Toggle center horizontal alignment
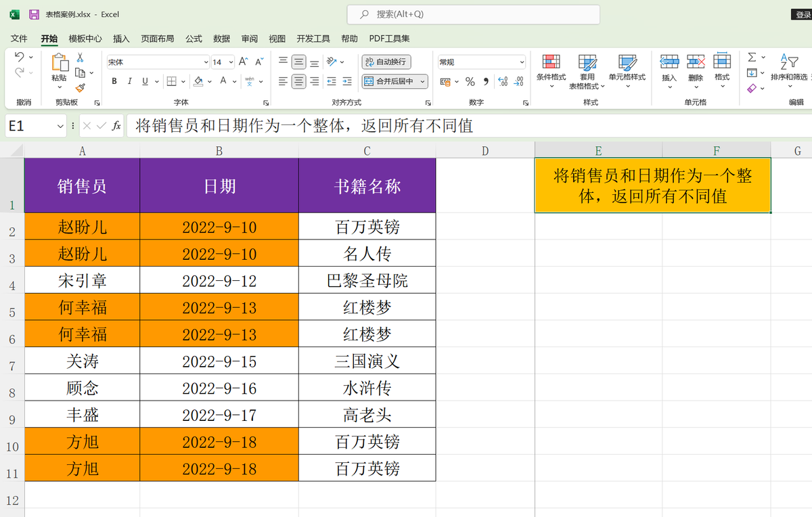Image resolution: width=812 pixels, height=517 pixels. pyautogui.click(x=298, y=81)
